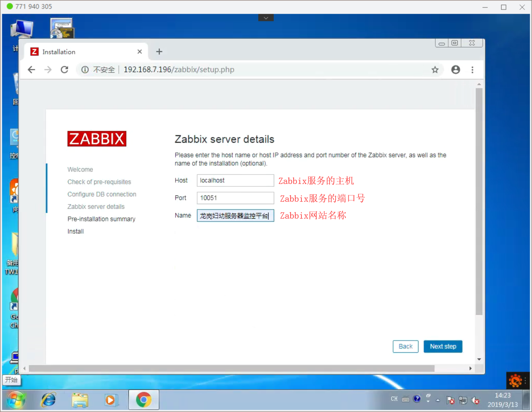This screenshot has width=532, height=412.
Task: Click Check of pre-requisites step
Action: 99,182
